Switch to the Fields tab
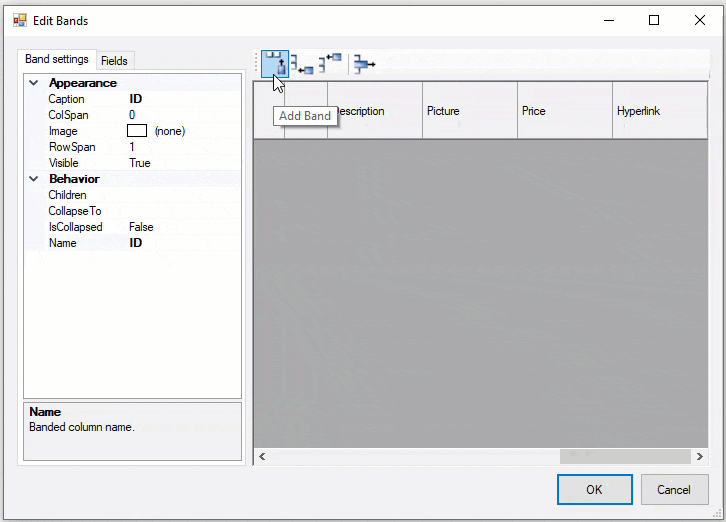This screenshot has height=522, width=726. pyautogui.click(x=114, y=61)
